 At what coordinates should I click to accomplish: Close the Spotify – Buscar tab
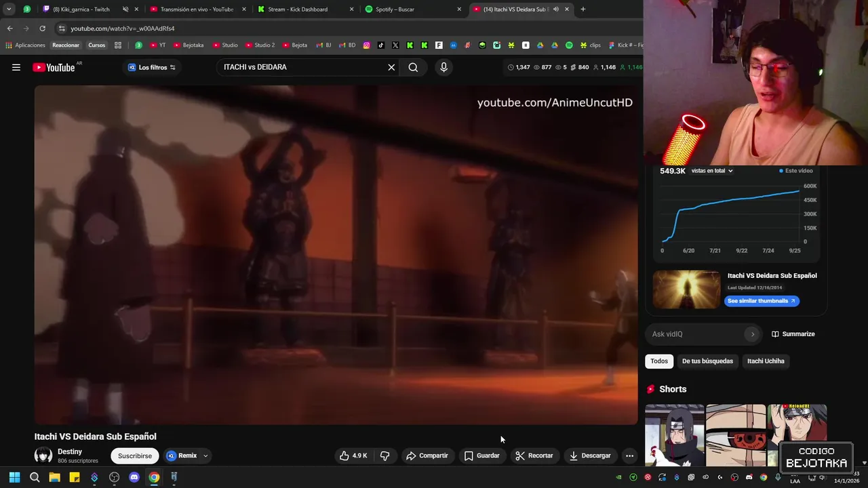(459, 9)
